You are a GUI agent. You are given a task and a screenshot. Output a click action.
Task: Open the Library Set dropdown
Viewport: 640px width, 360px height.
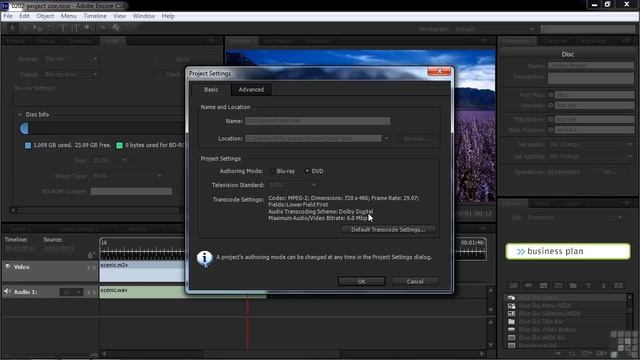point(574,218)
